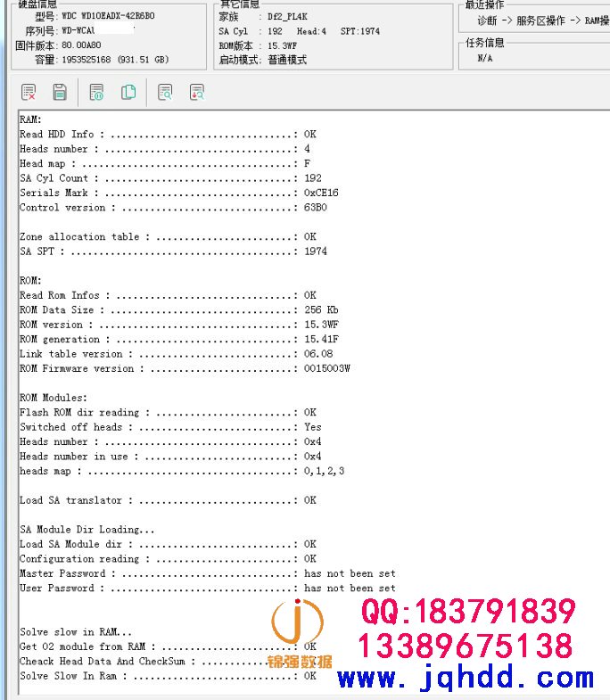Screen dimensions: 610x700
Task: Click the firmware version 80.00A80
Action: coord(81,45)
